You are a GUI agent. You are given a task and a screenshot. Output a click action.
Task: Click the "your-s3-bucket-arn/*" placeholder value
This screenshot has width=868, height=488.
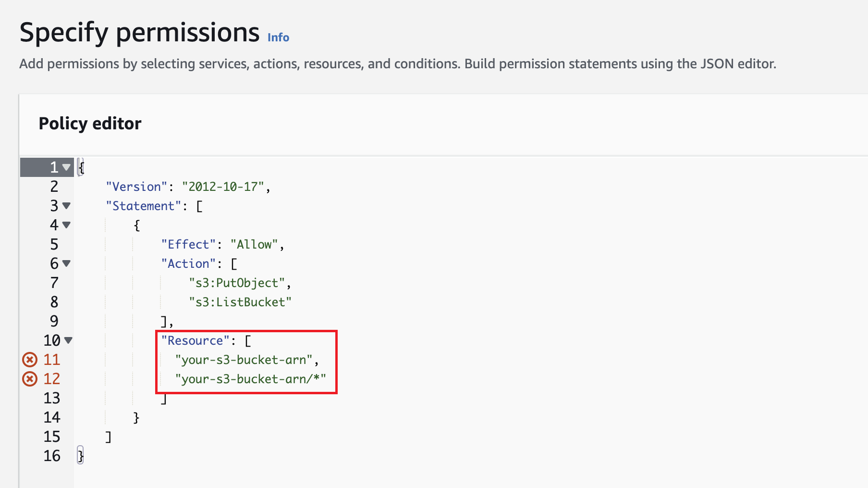tap(252, 379)
